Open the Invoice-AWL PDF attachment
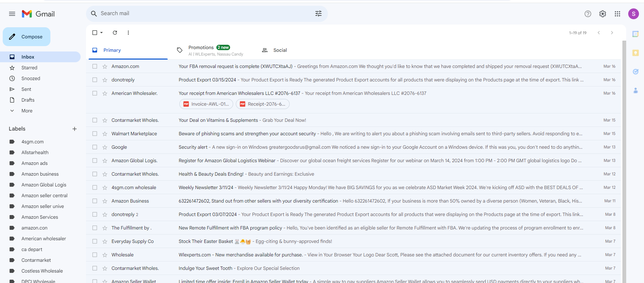The width and height of the screenshot is (644, 283). click(x=207, y=104)
